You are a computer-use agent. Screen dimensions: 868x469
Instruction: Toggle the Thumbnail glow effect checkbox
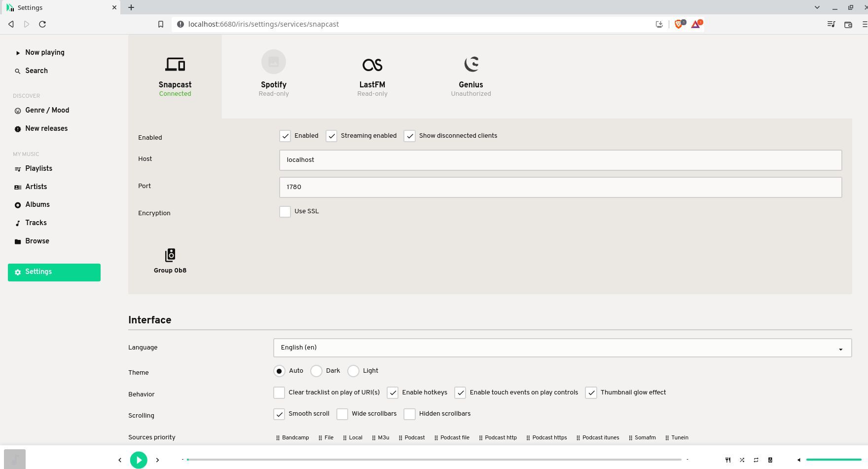coord(591,392)
